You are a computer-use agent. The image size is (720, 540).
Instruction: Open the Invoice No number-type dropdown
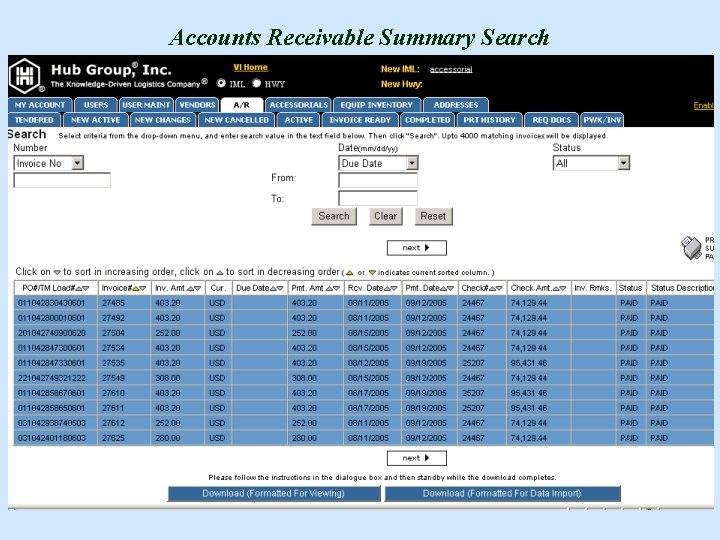click(49, 163)
